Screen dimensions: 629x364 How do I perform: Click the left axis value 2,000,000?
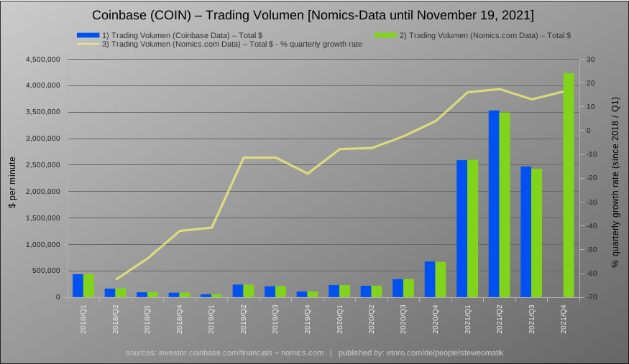[x=43, y=192]
